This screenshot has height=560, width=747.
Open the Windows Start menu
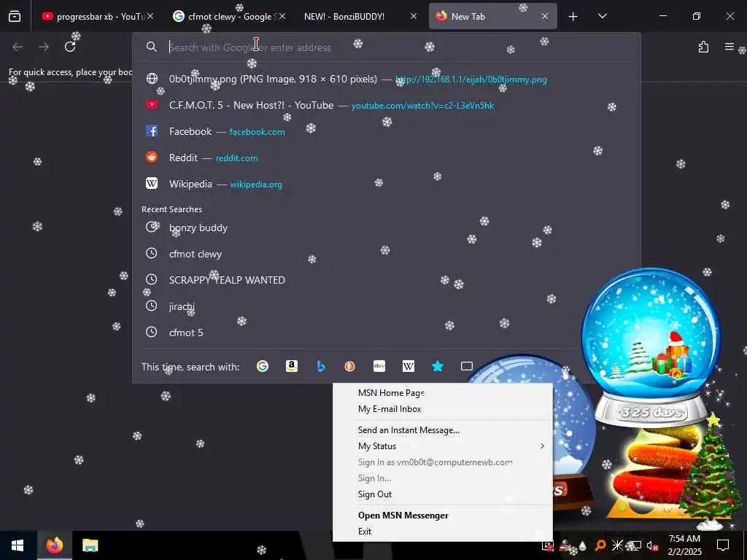pyautogui.click(x=18, y=545)
